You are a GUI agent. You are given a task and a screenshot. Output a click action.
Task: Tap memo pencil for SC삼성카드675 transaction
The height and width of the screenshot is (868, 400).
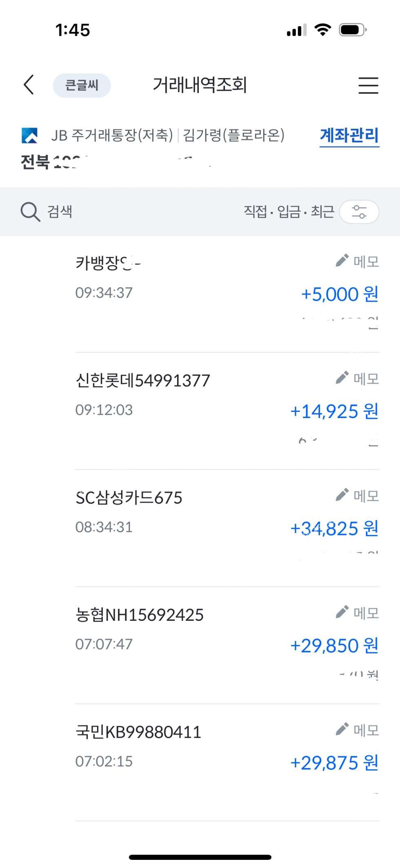(342, 495)
